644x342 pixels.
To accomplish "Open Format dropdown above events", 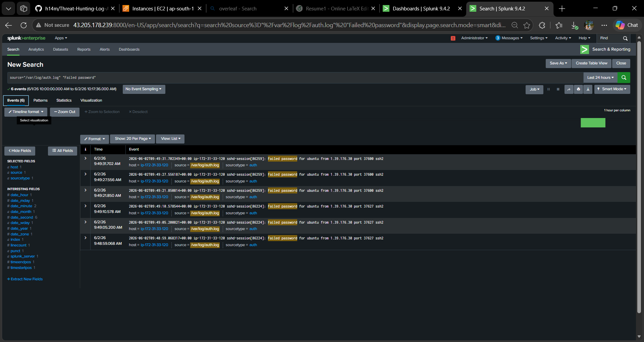I will (95, 139).
